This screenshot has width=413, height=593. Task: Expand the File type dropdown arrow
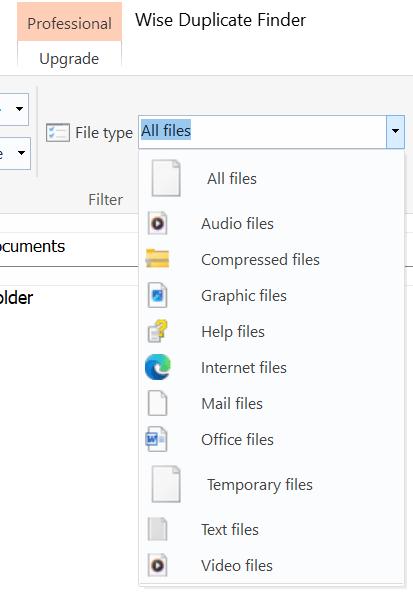pos(395,131)
